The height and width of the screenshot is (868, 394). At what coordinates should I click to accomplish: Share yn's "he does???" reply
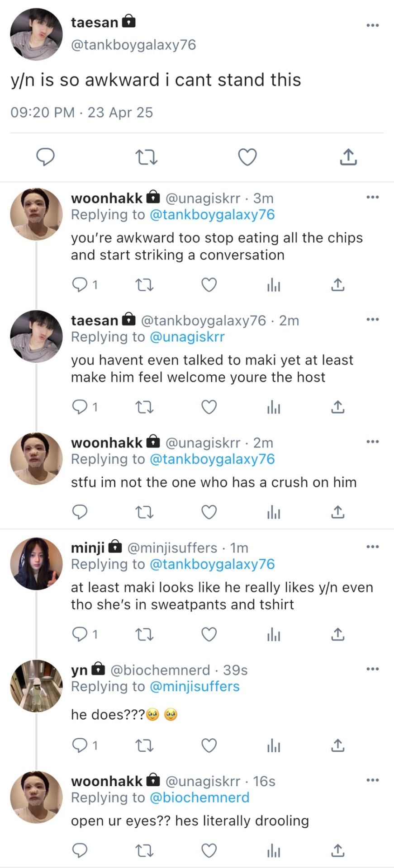(x=337, y=745)
